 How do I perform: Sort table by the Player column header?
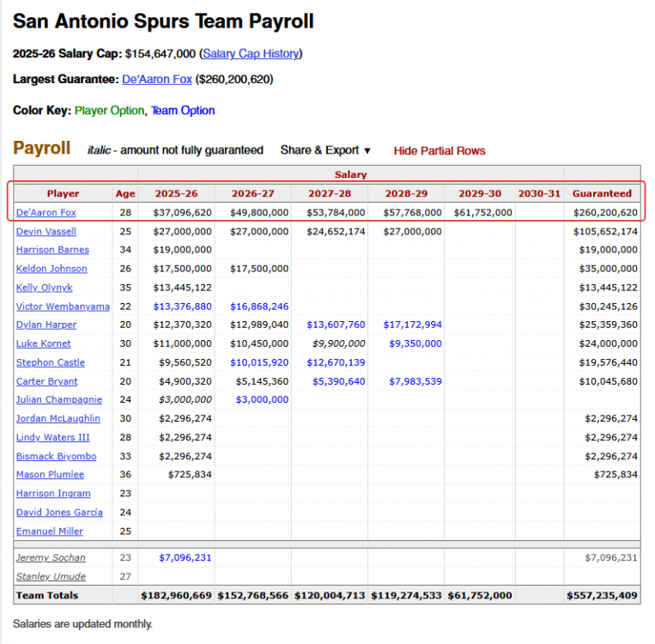[x=63, y=193]
